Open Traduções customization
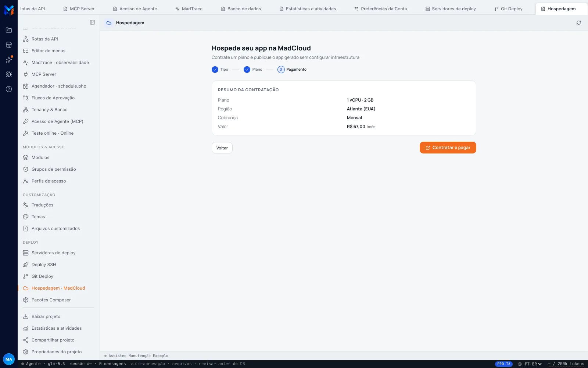 (59, 205)
